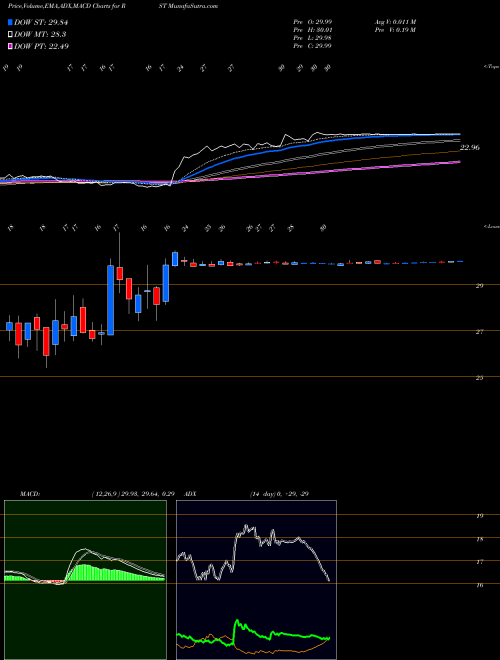
Task: Click the 29 price axis label
Action: coord(479,286)
